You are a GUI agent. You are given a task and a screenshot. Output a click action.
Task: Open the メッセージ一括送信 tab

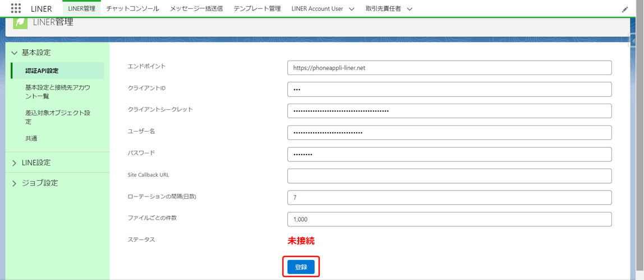click(196, 9)
